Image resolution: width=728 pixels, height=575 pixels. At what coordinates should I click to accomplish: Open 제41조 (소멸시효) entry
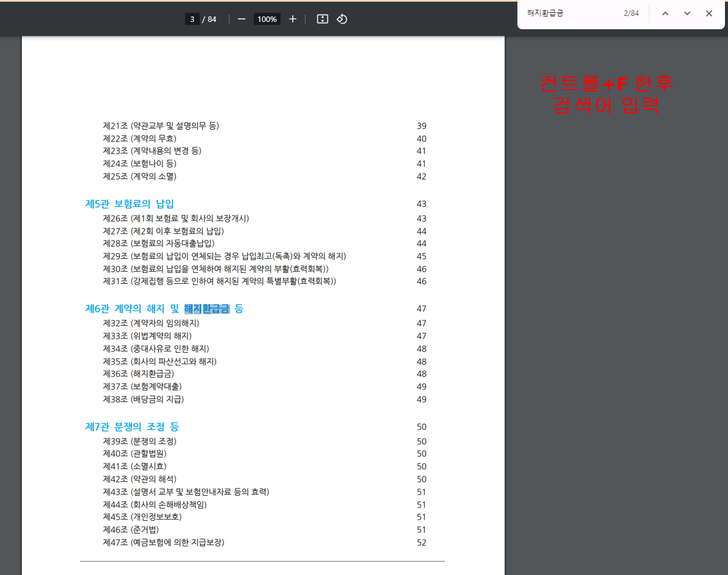point(134,467)
